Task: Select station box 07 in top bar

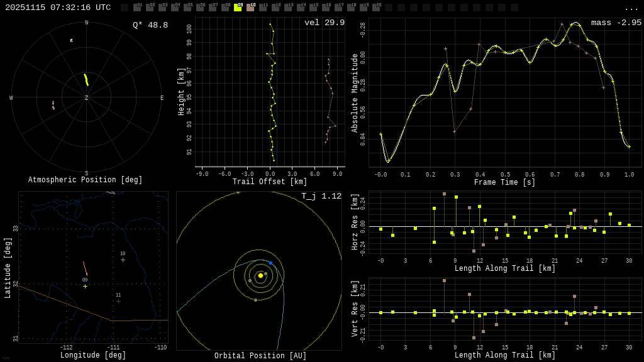Action: tap(213, 8)
